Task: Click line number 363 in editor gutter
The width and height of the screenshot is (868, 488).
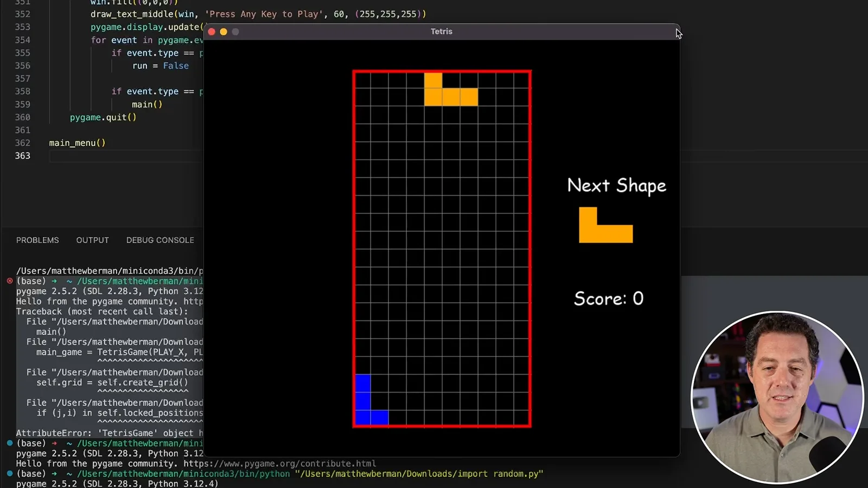Action: point(23,156)
